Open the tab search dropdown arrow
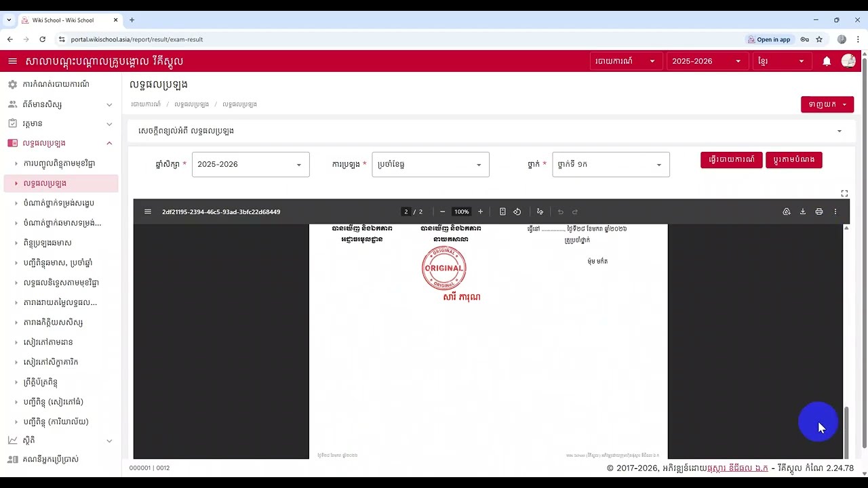 [9, 20]
